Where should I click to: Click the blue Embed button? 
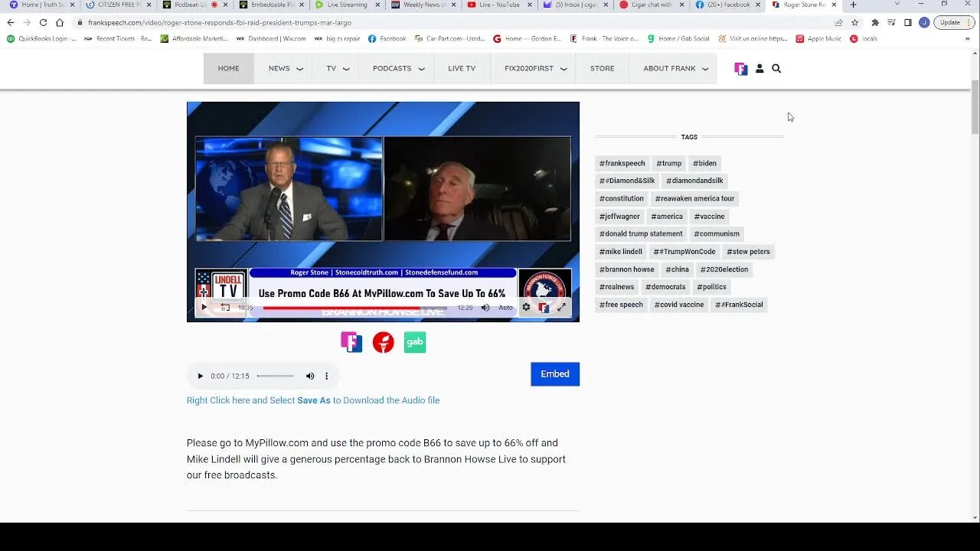(555, 374)
